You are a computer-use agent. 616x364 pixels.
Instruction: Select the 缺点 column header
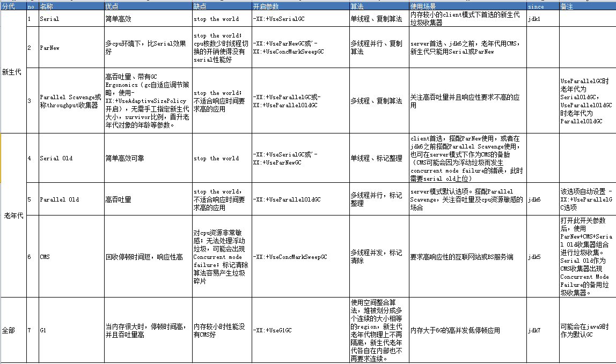click(222, 6)
